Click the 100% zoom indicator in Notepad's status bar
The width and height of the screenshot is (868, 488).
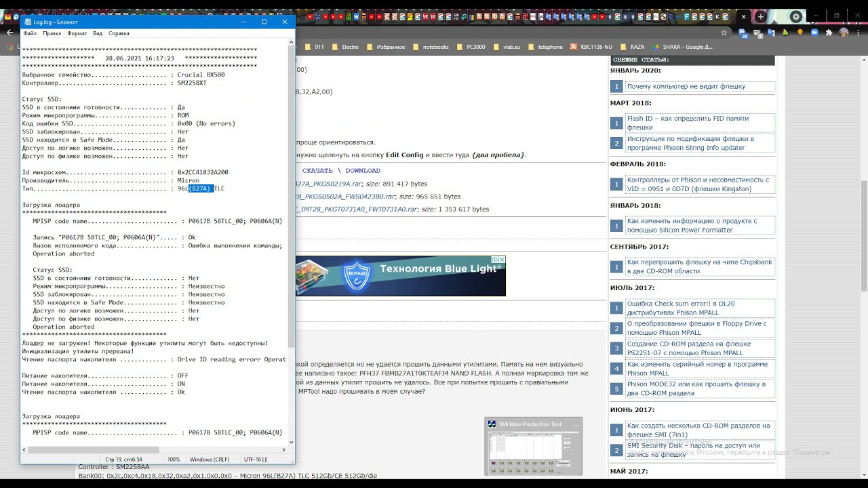[174, 460]
